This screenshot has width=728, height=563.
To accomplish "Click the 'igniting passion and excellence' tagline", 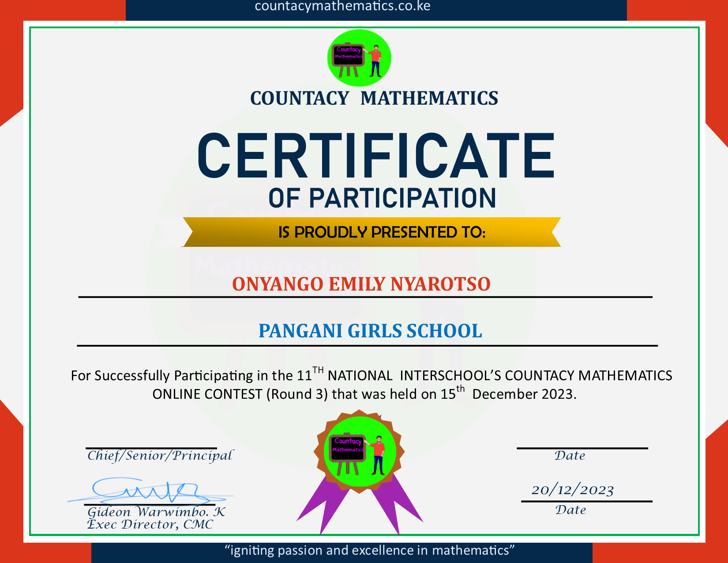I will click(x=370, y=551).
